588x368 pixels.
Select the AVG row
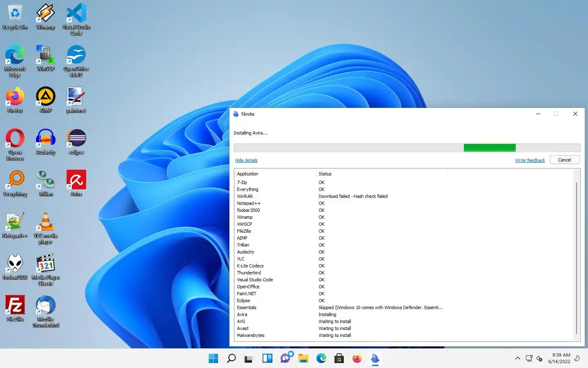pyautogui.click(x=404, y=321)
